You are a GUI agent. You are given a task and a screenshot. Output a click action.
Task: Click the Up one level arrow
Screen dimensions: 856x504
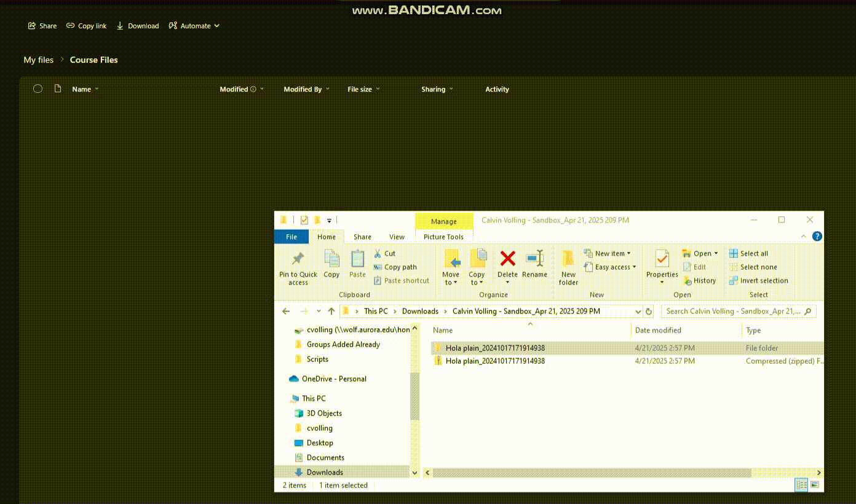pyautogui.click(x=332, y=311)
